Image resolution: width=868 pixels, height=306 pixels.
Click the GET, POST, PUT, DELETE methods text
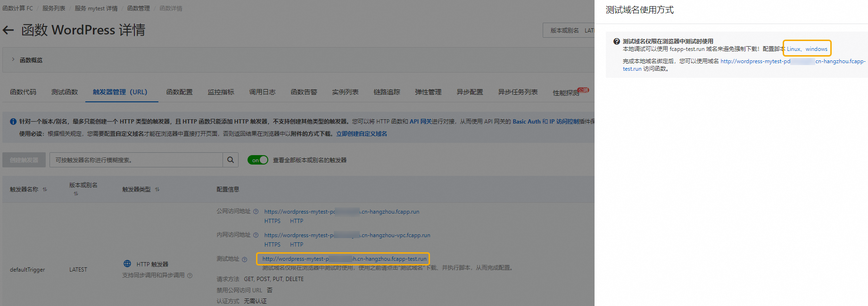coord(274,279)
